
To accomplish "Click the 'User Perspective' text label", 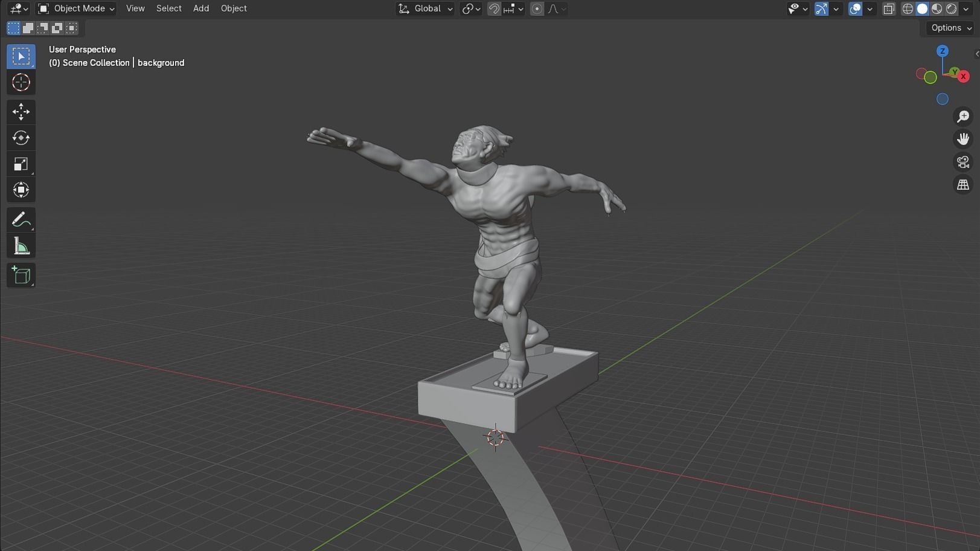I will click(82, 50).
